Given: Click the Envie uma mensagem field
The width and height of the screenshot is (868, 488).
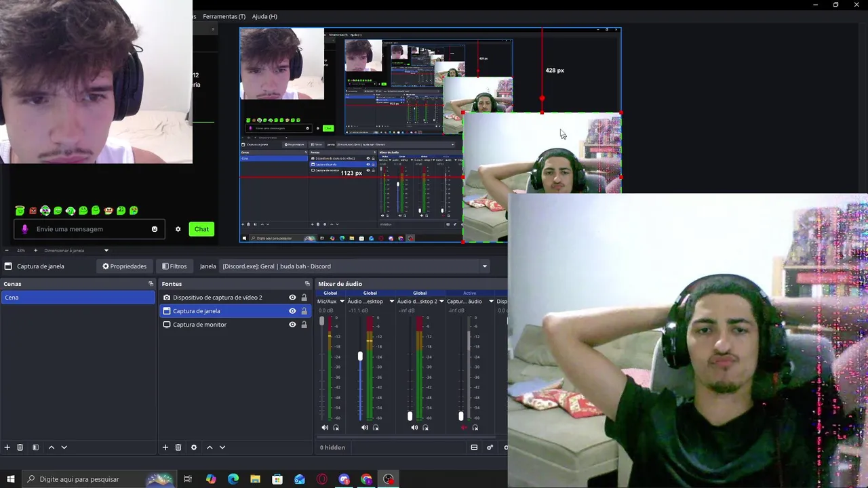Looking at the screenshot, I should 91,229.
